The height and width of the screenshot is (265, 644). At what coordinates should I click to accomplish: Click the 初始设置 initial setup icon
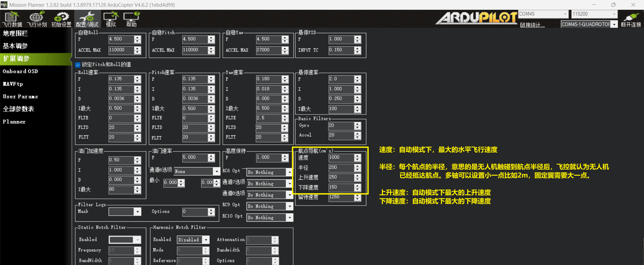pyautogui.click(x=61, y=19)
